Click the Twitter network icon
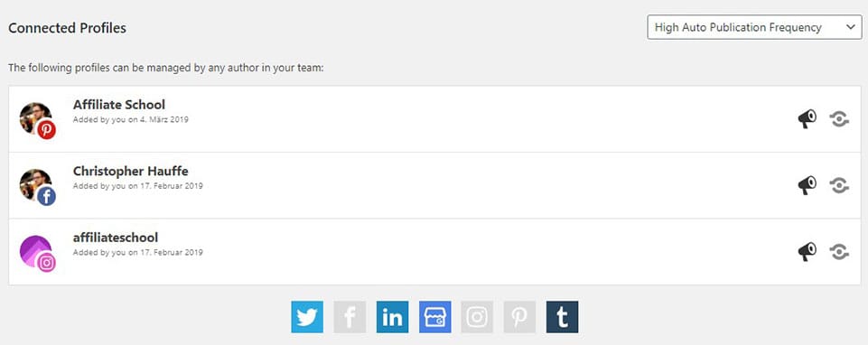The image size is (868, 345). coord(307,317)
